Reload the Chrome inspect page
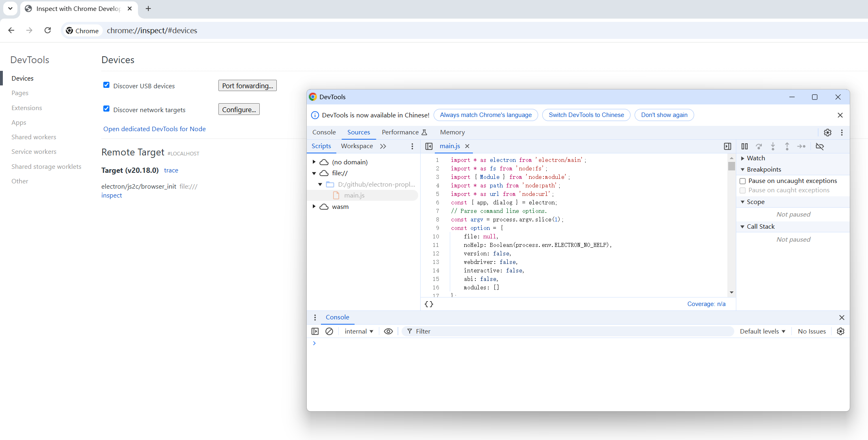The height and width of the screenshot is (440, 868). click(x=47, y=30)
